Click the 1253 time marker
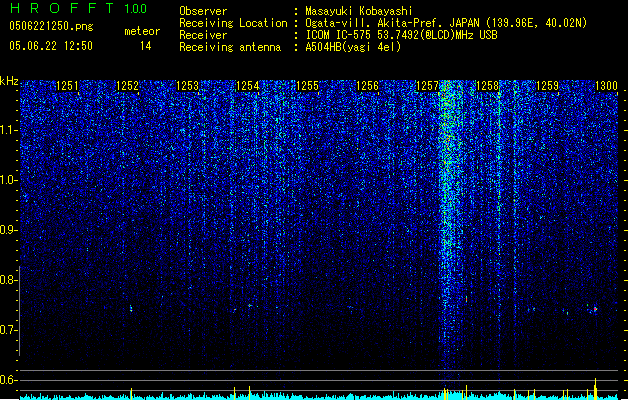 pos(187,86)
